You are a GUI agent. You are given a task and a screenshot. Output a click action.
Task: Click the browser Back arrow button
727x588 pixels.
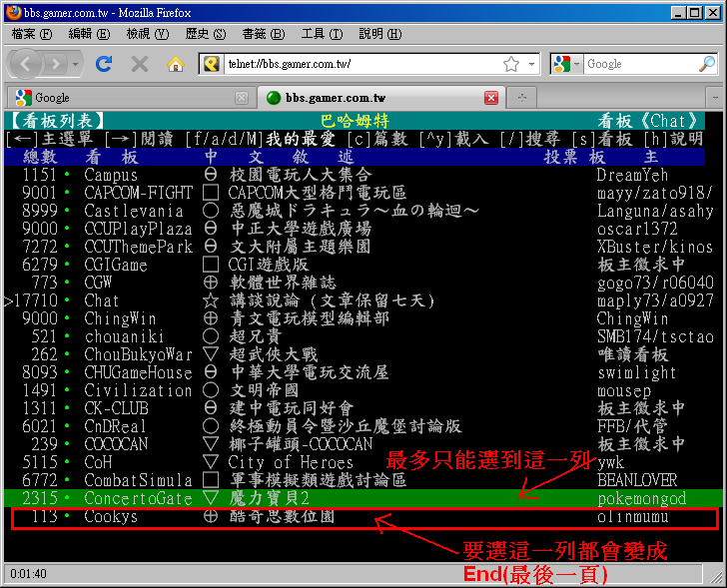click(26, 64)
